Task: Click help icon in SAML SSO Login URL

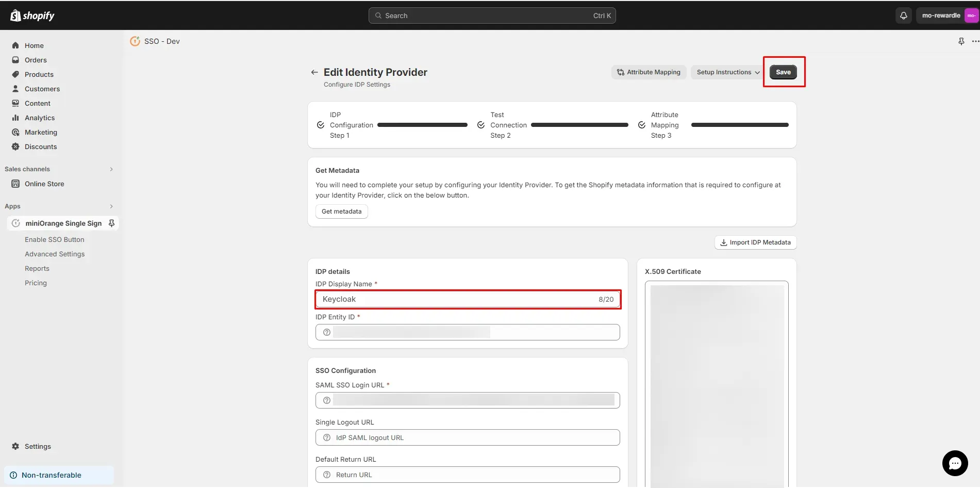Action: tap(327, 400)
